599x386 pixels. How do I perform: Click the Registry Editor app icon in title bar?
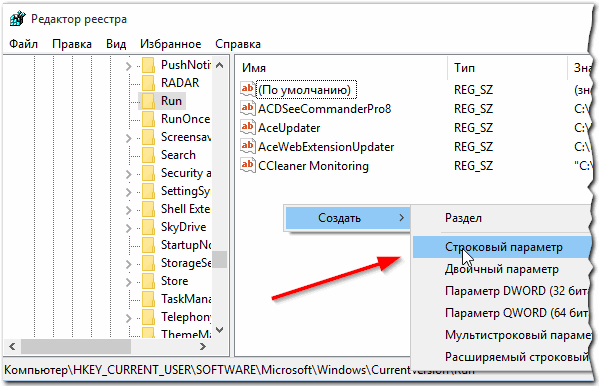click(x=17, y=18)
